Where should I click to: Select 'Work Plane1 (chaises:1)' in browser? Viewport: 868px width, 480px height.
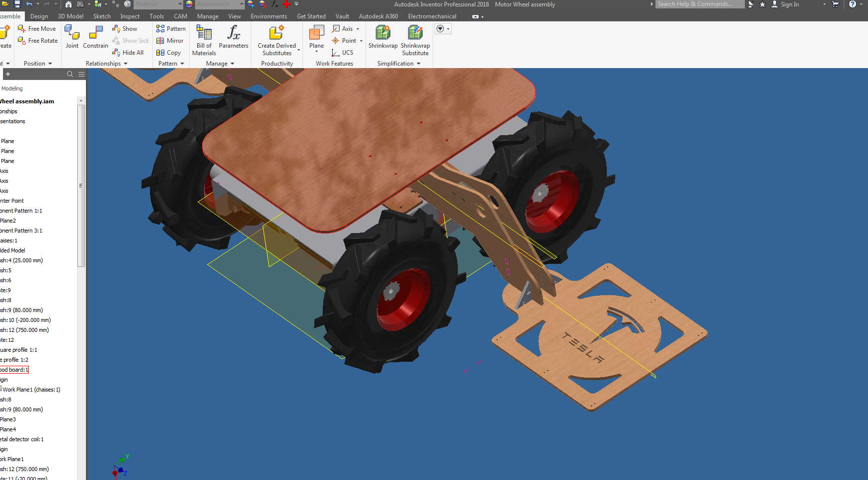(x=31, y=390)
